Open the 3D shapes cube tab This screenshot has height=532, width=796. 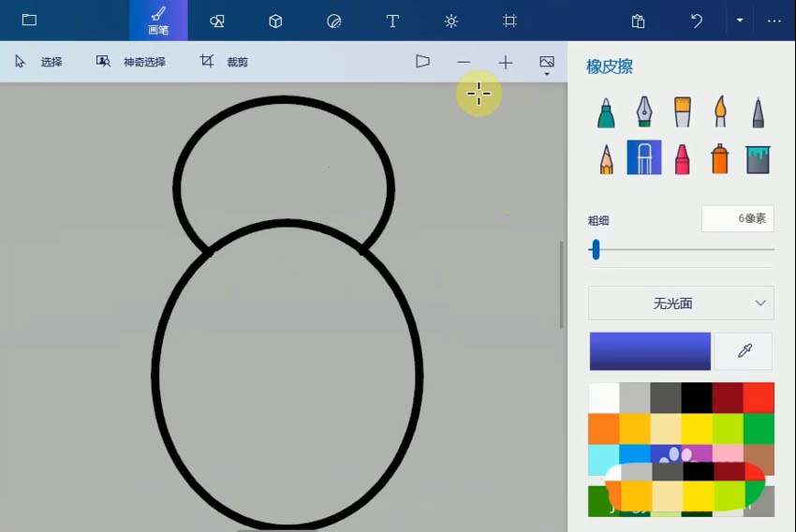click(x=275, y=21)
